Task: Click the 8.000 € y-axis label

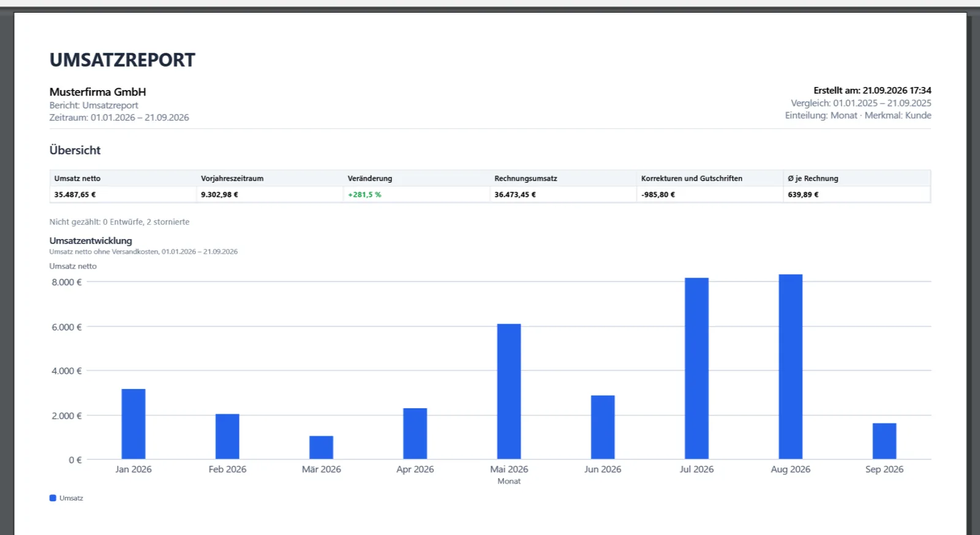Action: pos(67,283)
